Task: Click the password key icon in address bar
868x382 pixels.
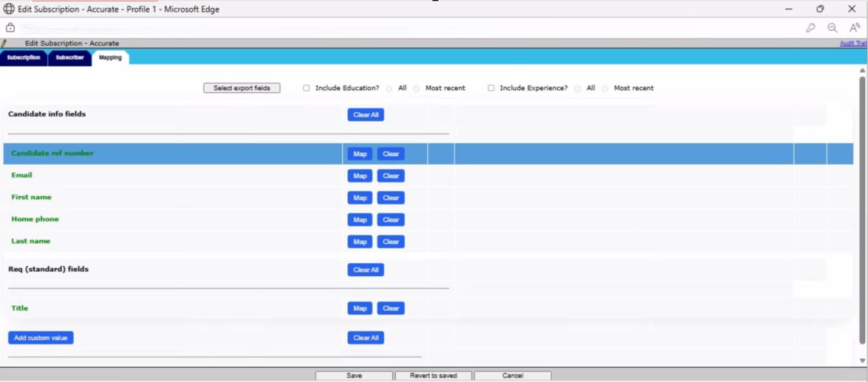Action: point(811,28)
